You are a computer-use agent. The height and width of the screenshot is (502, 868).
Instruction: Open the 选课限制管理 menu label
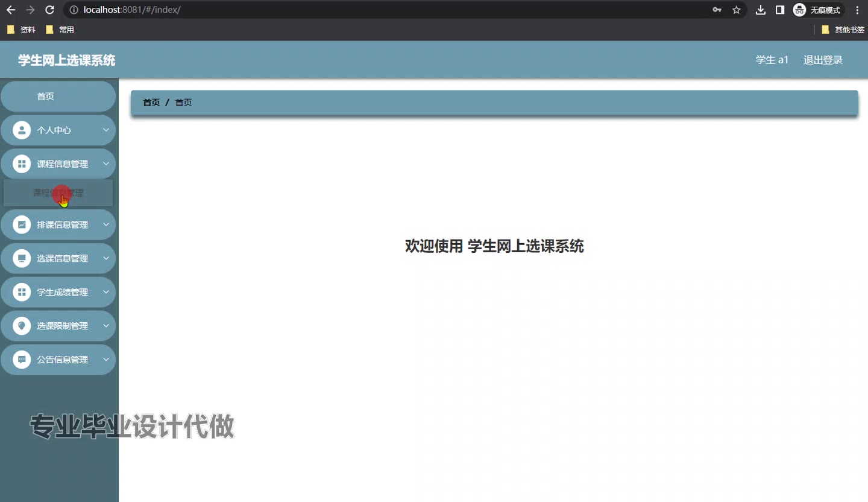point(62,326)
